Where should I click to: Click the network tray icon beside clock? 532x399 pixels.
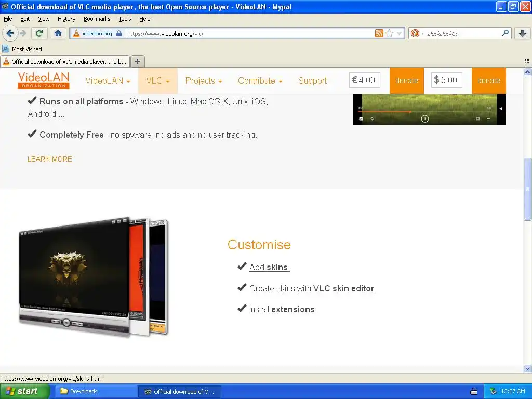493,392
